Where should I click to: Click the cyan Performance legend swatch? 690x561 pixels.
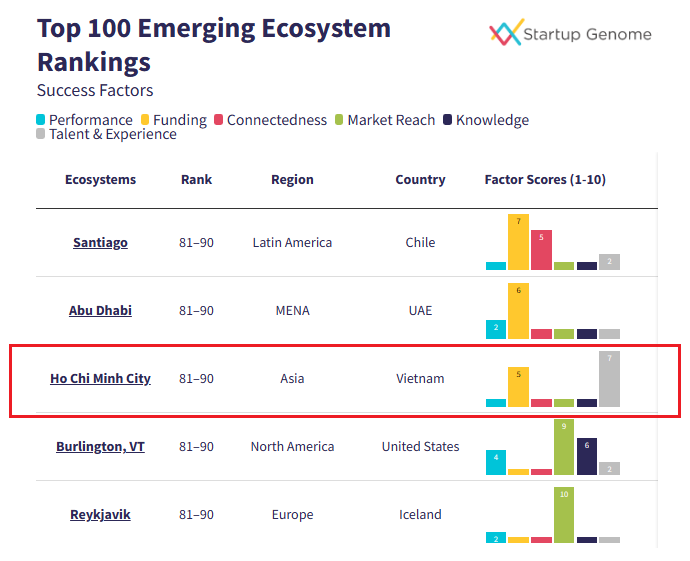coord(41,120)
